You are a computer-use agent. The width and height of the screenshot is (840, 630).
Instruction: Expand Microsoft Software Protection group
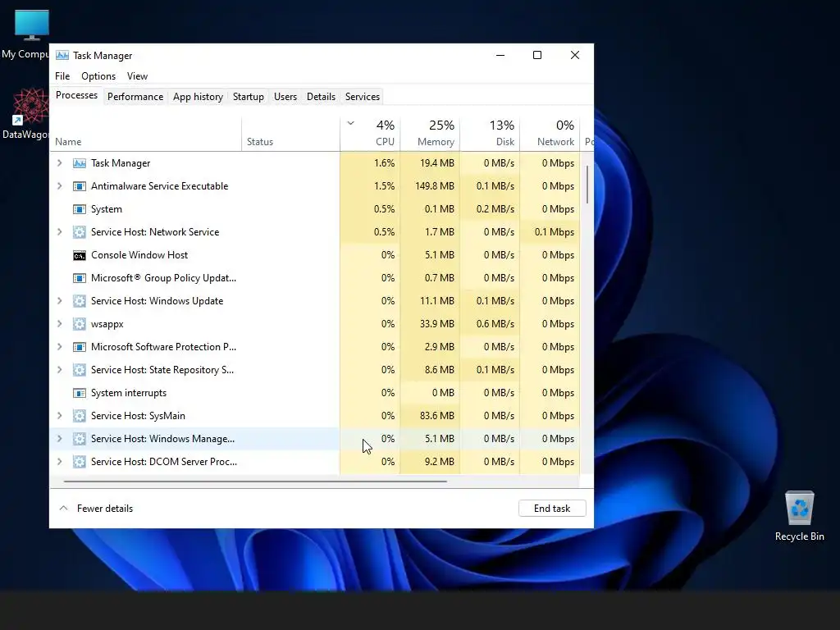[x=59, y=347]
